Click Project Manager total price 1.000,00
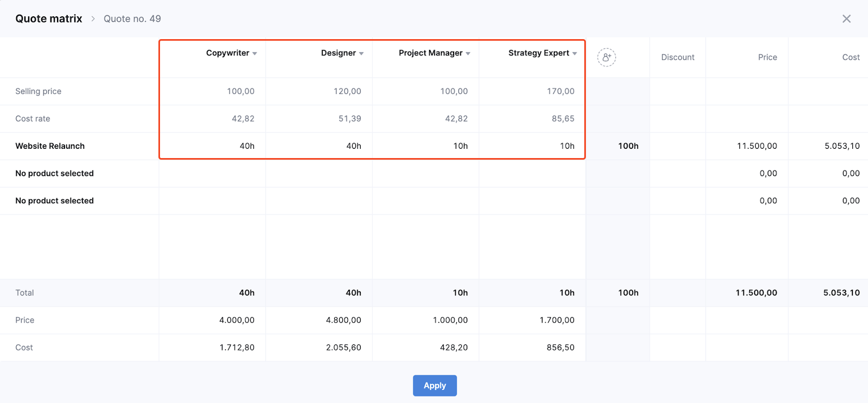This screenshot has height=403, width=868. point(450,320)
